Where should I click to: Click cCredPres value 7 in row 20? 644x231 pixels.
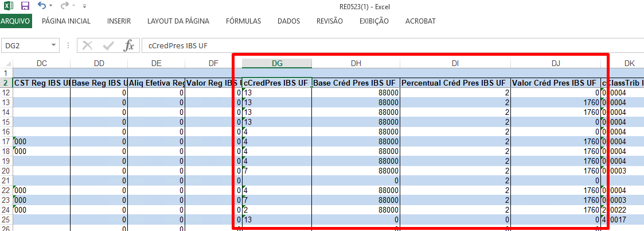277,171
